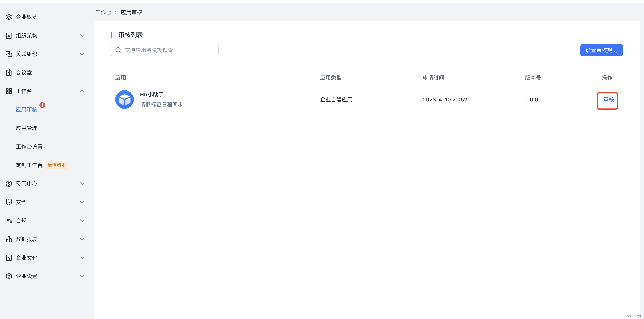Viewport: 644px width, 319px height.
Task: Expand the 企业文化 chevron
Action: pos(82,257)
